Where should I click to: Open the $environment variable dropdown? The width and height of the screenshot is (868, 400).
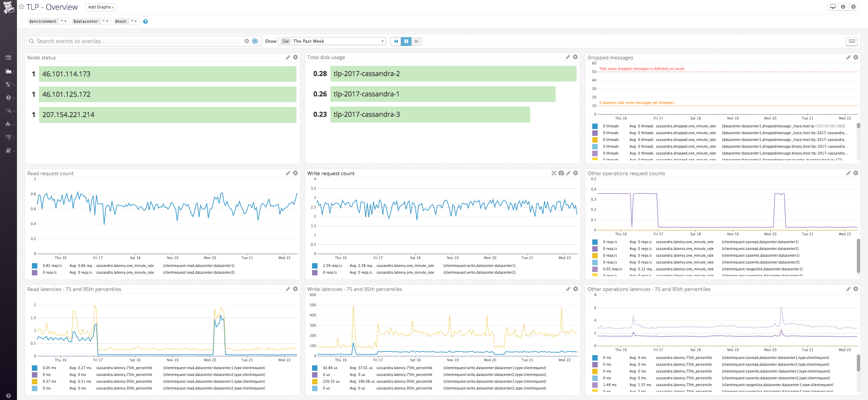[x=64, y=21]
